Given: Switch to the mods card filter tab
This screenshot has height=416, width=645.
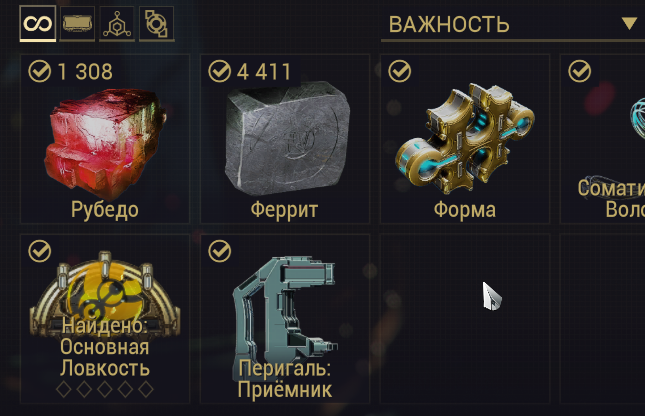Looking at the screenshot, I should (77, 23).
